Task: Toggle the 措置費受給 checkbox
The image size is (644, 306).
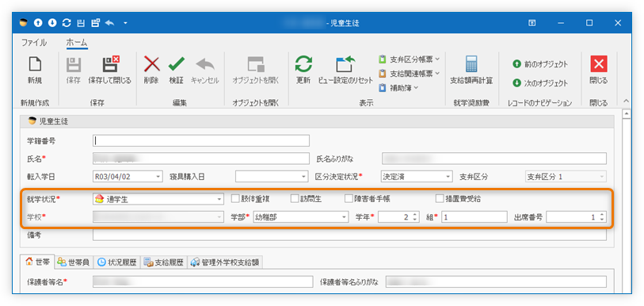Action: tap(440, 199)
